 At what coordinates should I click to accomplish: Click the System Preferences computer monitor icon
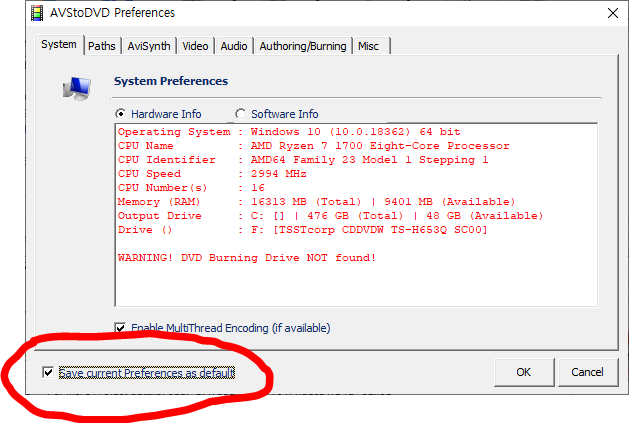(77, 89)
